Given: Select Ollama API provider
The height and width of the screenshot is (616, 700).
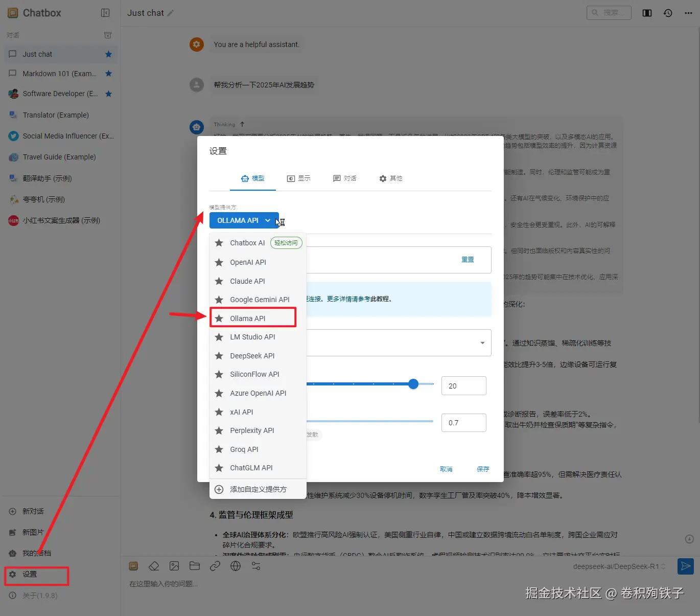Looking at the screenshot, I should click(x=258, y=318).
